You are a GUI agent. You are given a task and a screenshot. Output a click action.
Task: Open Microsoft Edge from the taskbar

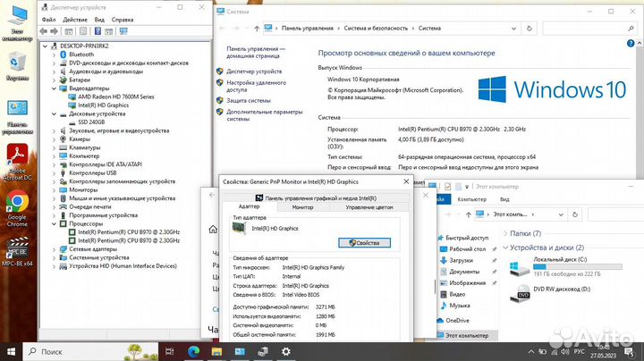[x=193, y=351]
